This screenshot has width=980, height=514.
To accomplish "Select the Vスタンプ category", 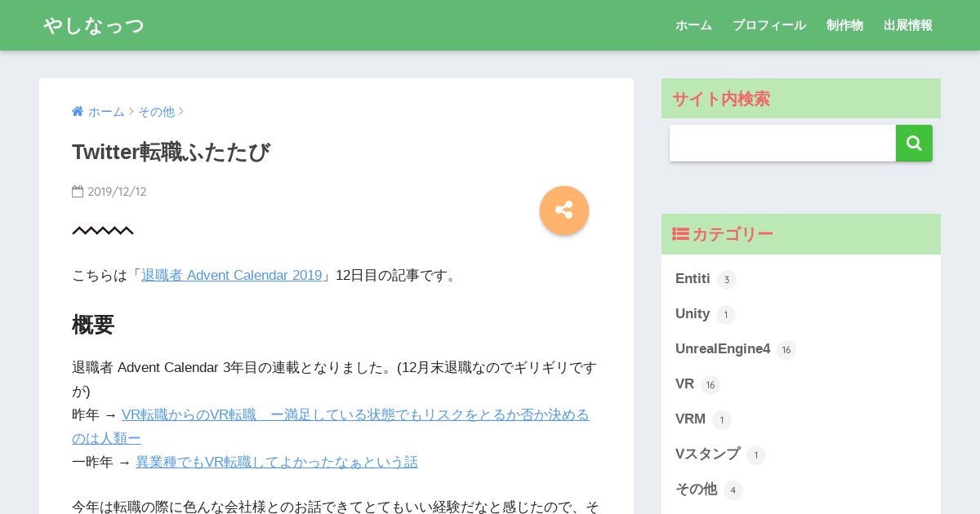I will point(707,454).
